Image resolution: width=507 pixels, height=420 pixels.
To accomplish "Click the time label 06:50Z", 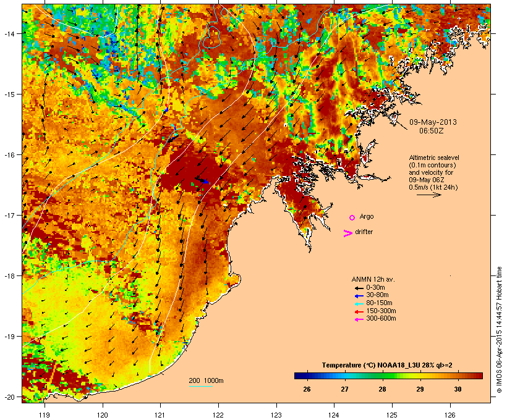I will coord(432,131).
